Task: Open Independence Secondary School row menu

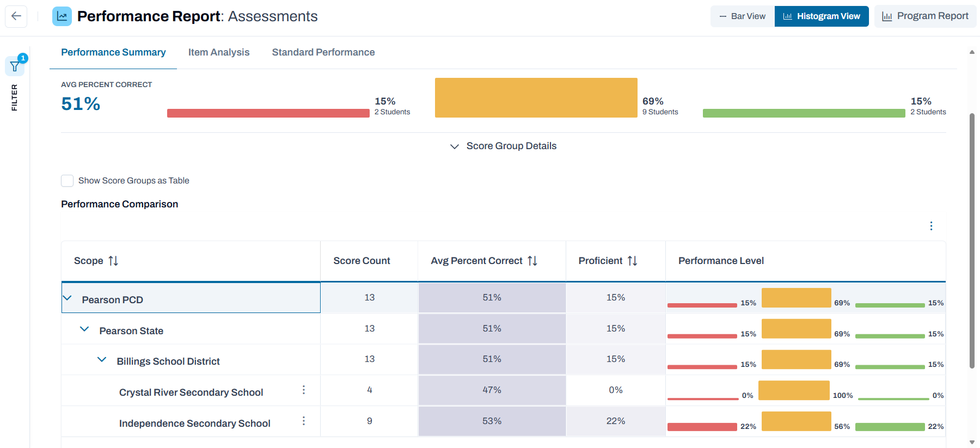Action: tap(304, 421)
